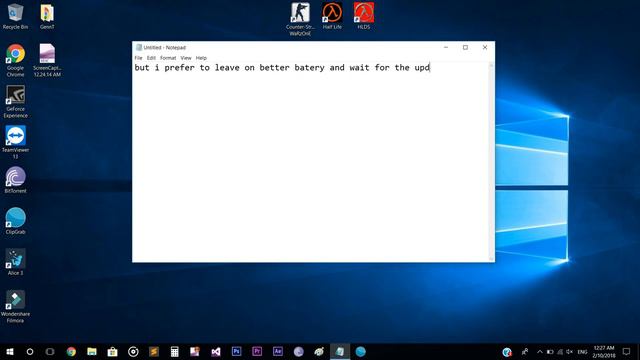Open the Action Center notifications

tap(627, 351)
